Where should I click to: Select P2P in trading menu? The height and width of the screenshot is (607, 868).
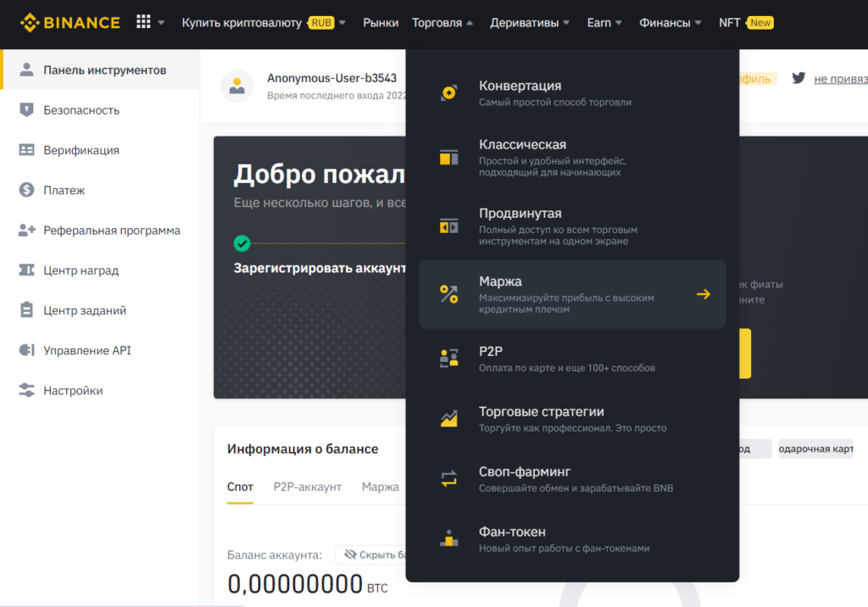(572, 359)
